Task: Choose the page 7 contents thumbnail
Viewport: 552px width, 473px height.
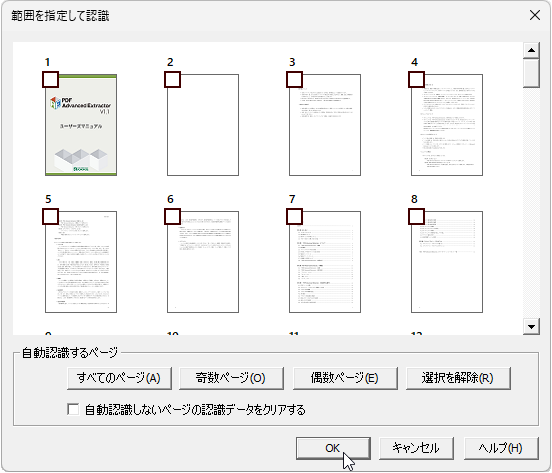Action: 325,262
